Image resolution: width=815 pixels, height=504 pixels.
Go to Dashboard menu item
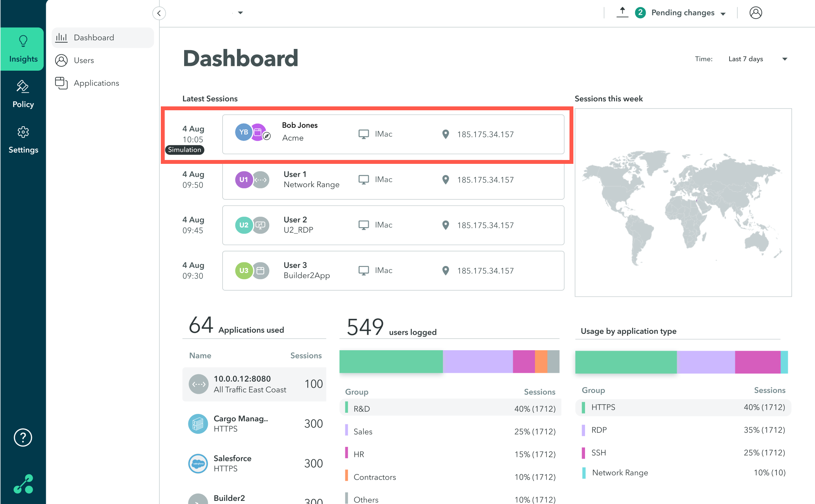coord(103,38)
